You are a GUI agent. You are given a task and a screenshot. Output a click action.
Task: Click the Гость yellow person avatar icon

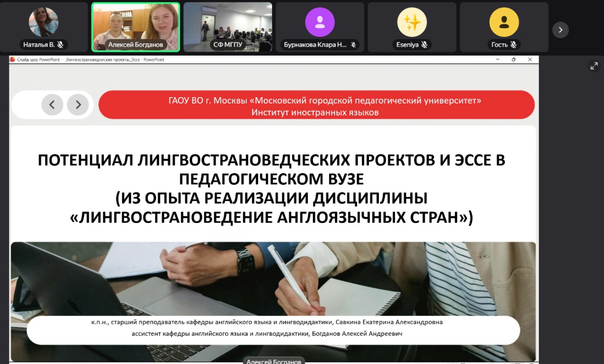coord(504,22)
